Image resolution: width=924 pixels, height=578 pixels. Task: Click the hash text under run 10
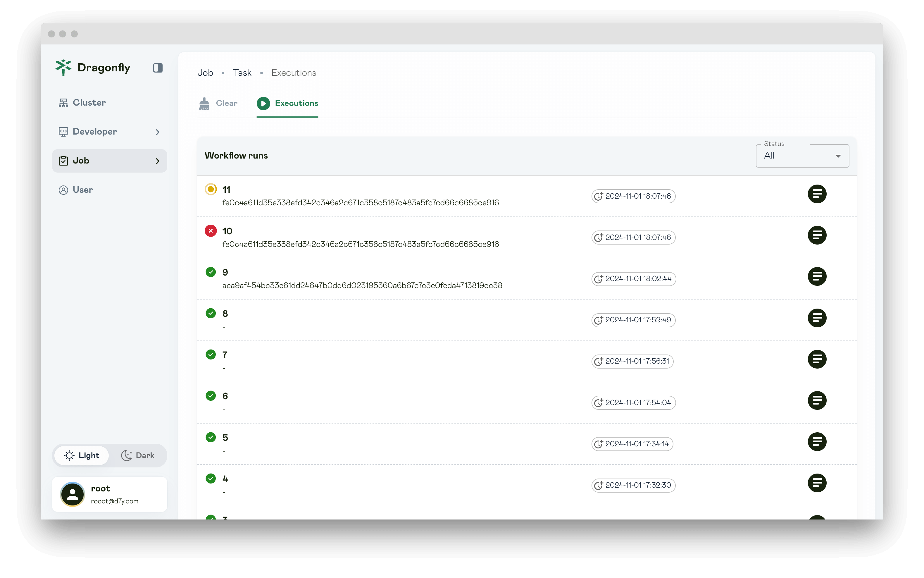(x=361, y=244)
